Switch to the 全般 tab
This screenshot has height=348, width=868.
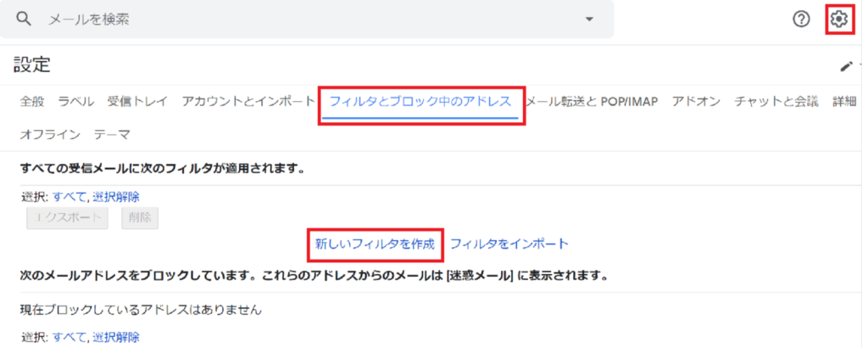tap(32, 102)
